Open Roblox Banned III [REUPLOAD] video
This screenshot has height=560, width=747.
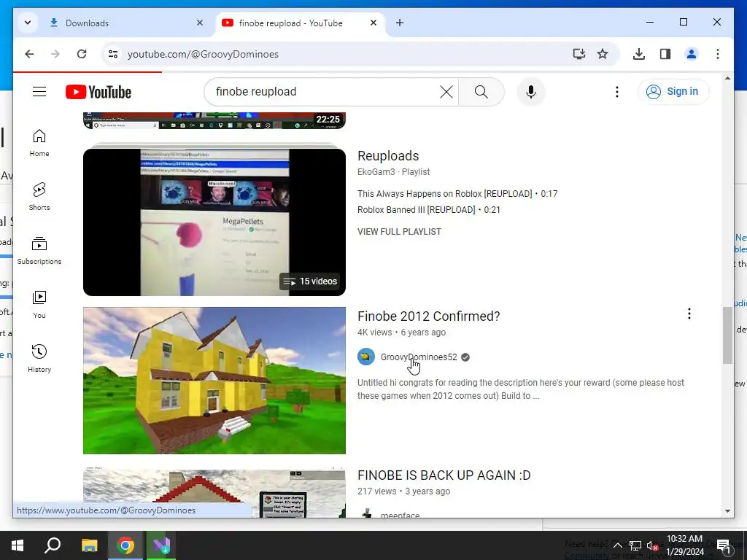(429, 209)
